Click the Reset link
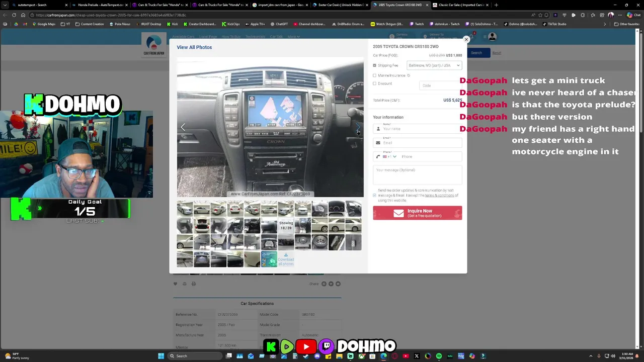 497,53
